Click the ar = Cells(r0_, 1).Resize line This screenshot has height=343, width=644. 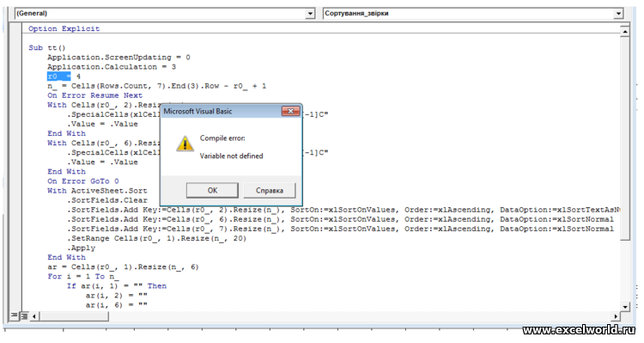pos(123,266)
